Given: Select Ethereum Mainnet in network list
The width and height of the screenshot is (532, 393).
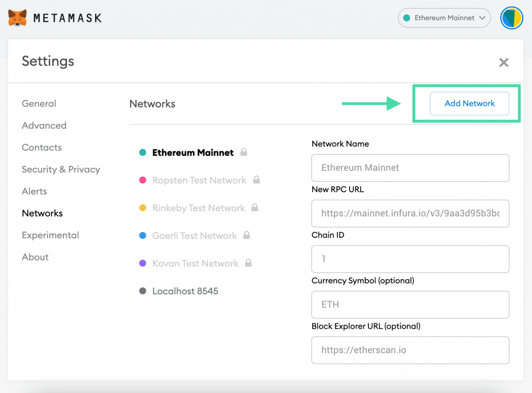Looking at the screenshot, I should point(193,153).
